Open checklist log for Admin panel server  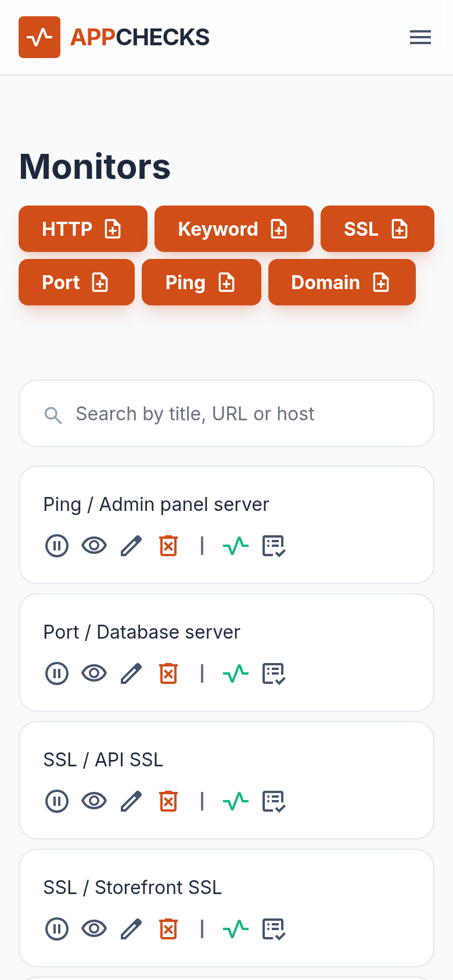pos(274,546)
